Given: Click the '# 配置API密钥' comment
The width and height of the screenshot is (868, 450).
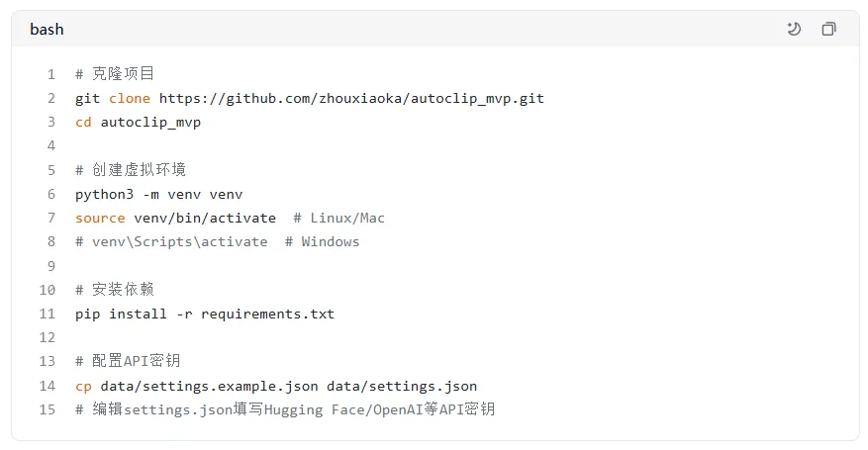Looking at the screenshot, I should (x=128, y=361).
